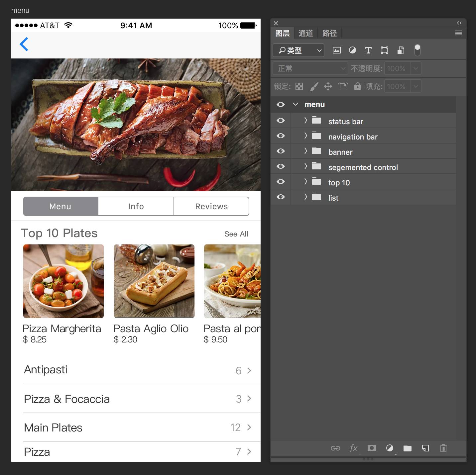The width and height of the screenshot is (476, 475).
Task: Click the See All link
Action: [x=236, y=234]
